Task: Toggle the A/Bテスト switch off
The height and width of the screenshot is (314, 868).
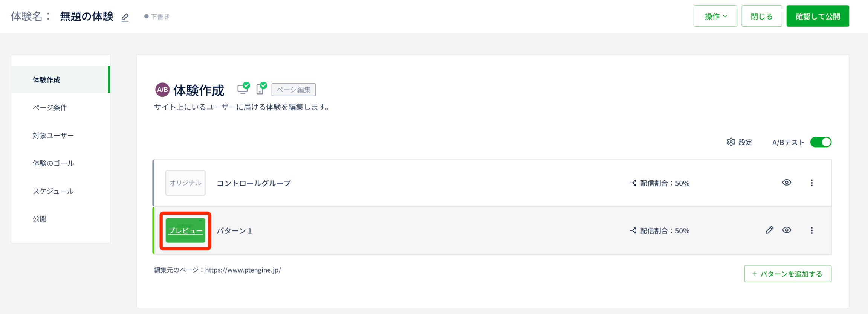Action: [821, 142]
